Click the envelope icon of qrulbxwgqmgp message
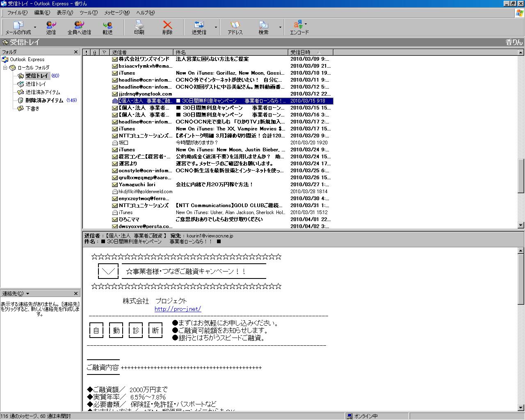 click(x=115, y=178)
